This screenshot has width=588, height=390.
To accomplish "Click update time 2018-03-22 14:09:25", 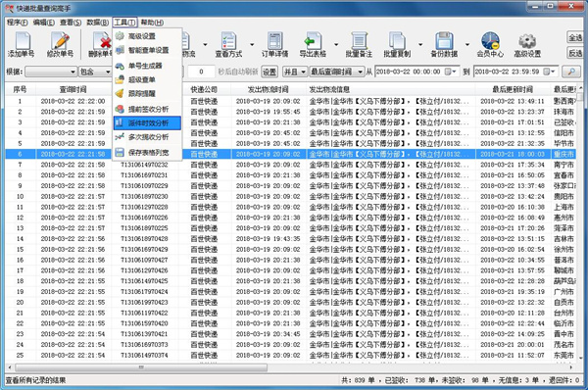I will pyautogui.click(x=513, y=334).
